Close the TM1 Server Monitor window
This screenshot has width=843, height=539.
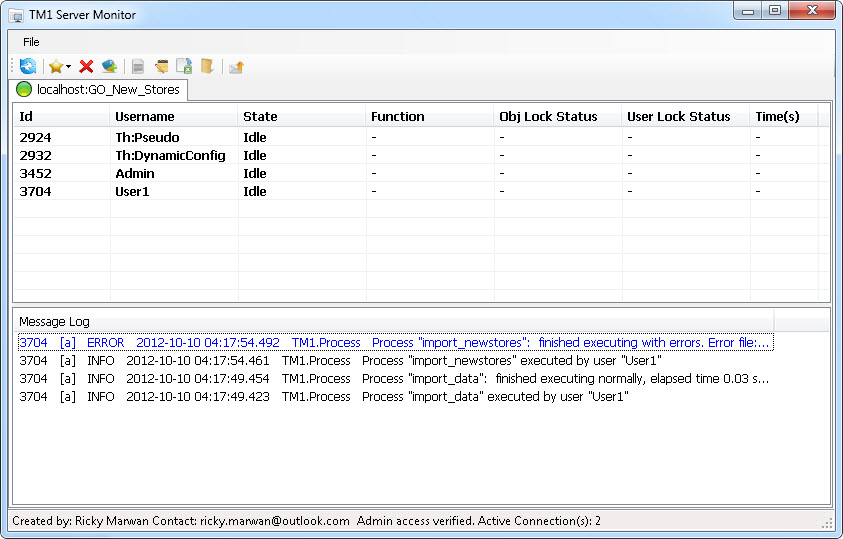(x=812, y=11)
